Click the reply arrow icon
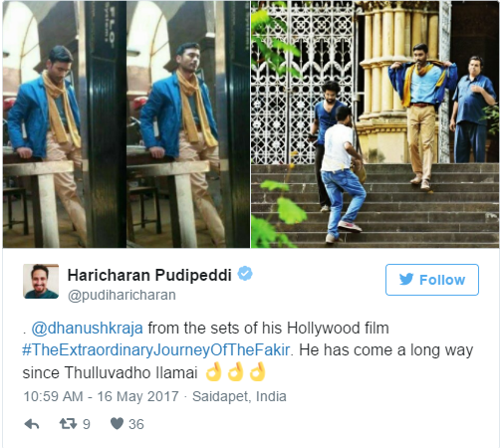The height and width of the screenshot is (448, 500). point(32,424)
